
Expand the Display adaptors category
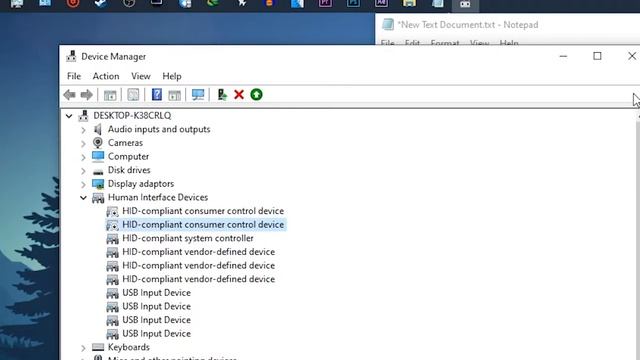coord(83,184)
